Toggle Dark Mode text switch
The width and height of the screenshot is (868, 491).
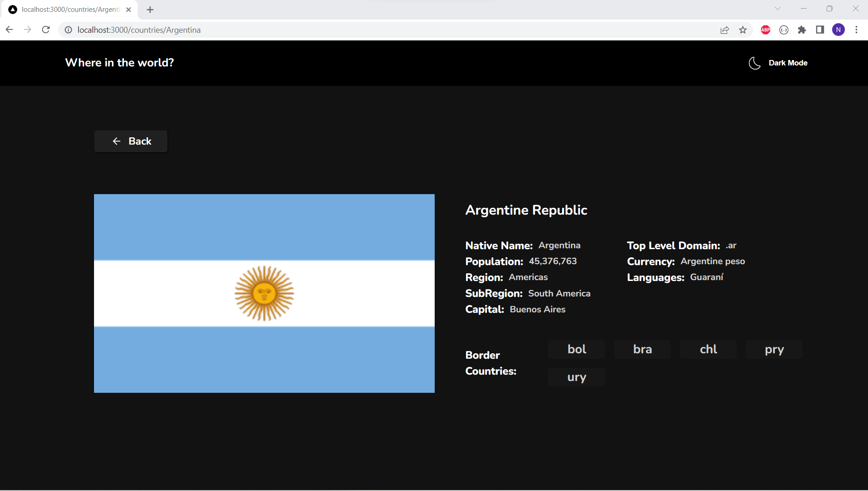[x=788, y=63]
